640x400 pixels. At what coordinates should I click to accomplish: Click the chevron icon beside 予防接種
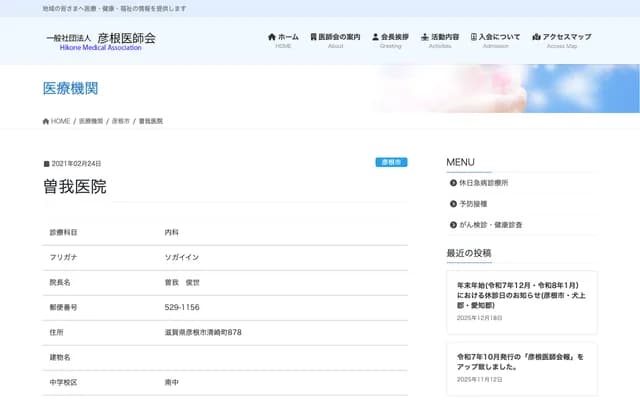tap(453, 204)
